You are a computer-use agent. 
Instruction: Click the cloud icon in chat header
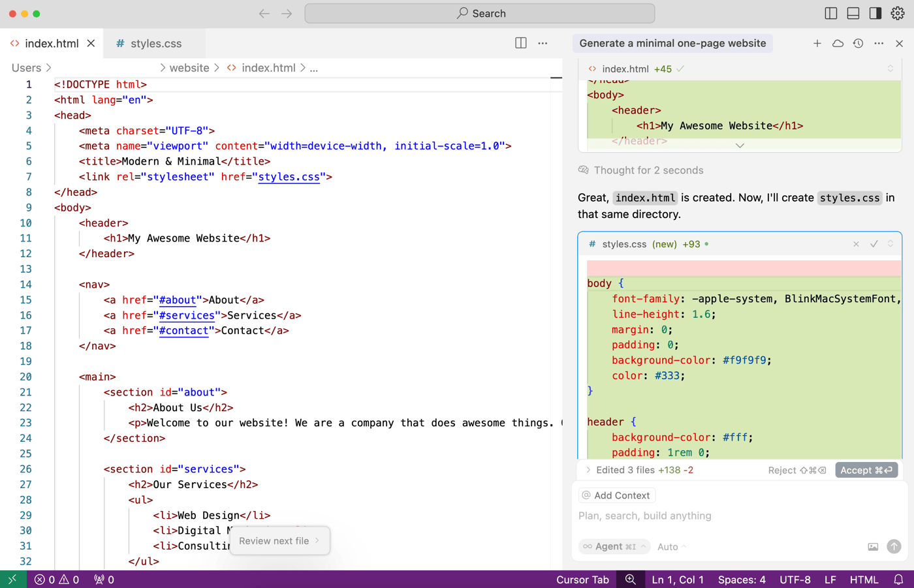pyautogui.click(x=838, y=43)
